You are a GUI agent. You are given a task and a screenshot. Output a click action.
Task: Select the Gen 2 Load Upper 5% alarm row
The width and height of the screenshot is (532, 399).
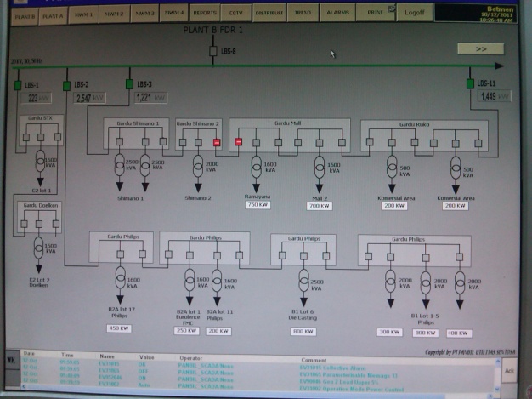[258, 380]
